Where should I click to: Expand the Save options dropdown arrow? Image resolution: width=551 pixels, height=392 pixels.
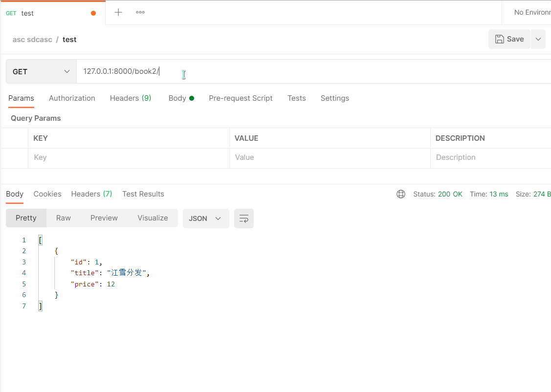538,39
